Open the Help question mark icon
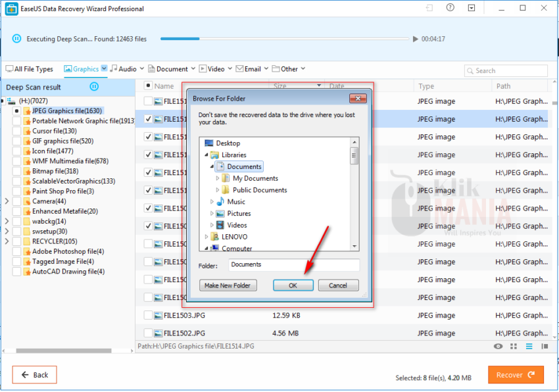 (x=451, y=7)
